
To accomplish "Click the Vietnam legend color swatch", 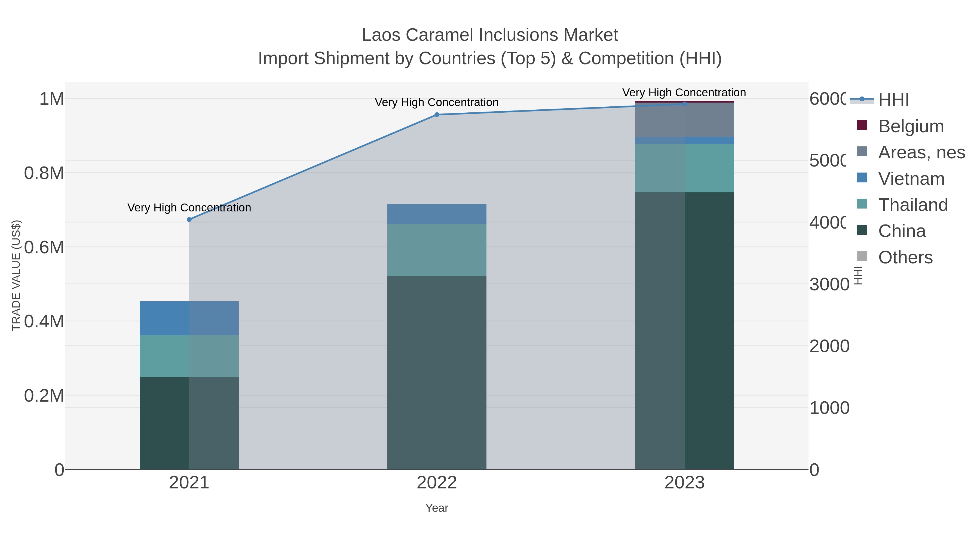I will pyautogui.click(x=862, y=178).
